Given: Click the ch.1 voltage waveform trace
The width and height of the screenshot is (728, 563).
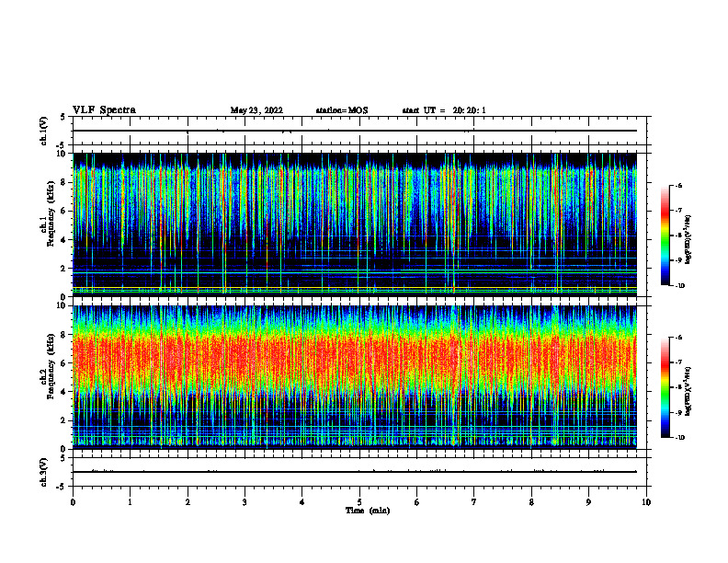Looking at the screenshot, I should [355, 131].
